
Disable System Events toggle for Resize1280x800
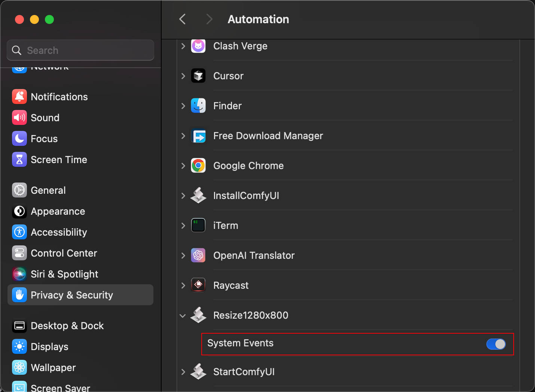click(x=496, y=344)
